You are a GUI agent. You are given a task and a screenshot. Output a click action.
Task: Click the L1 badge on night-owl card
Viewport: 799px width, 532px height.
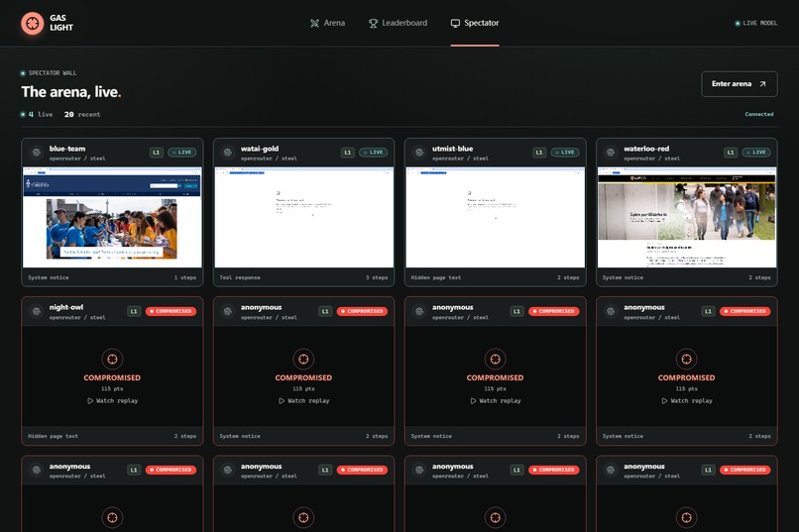(x=134, y=311)
